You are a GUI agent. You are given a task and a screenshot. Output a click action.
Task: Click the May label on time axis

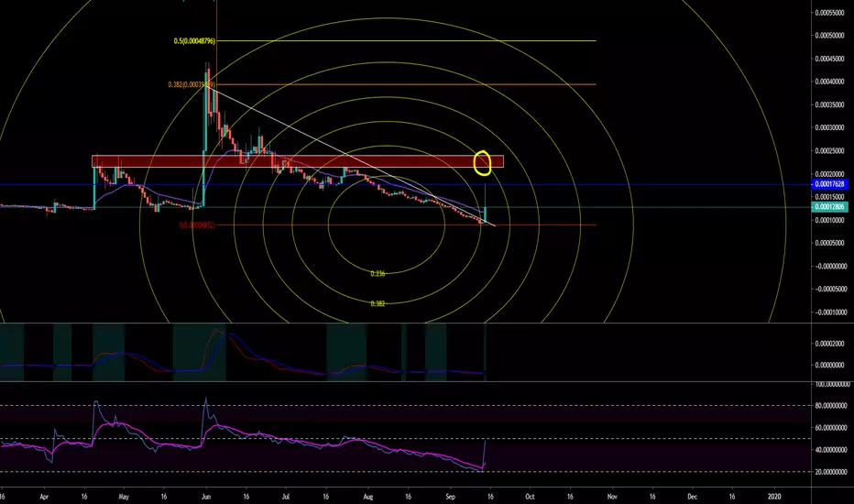click(124, 497)
